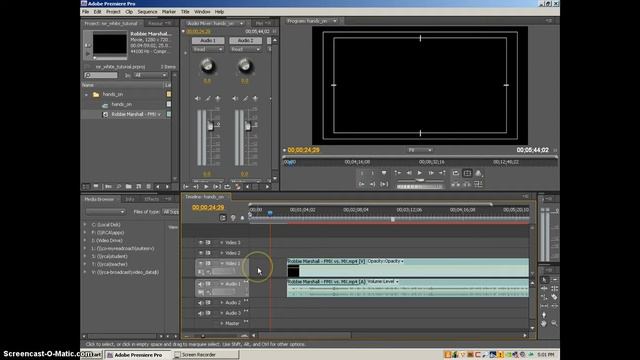Play the sequence in Program monitor

[x=420, y=173]
